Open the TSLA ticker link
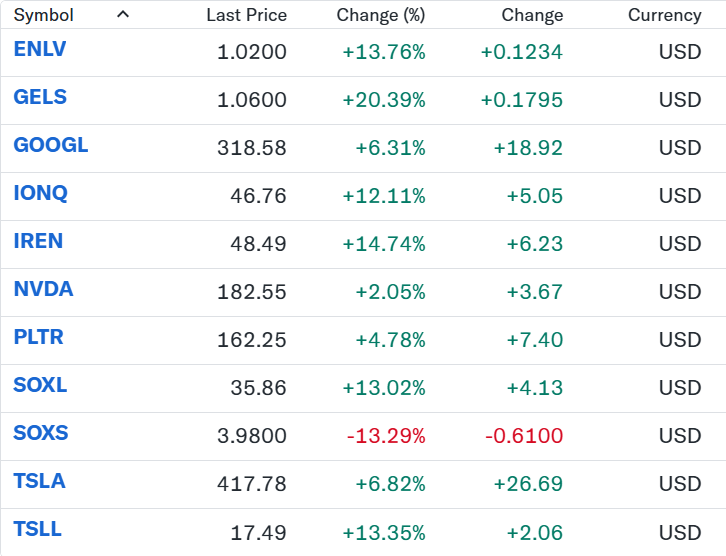 pyautogui.click(x=39, y=481)
